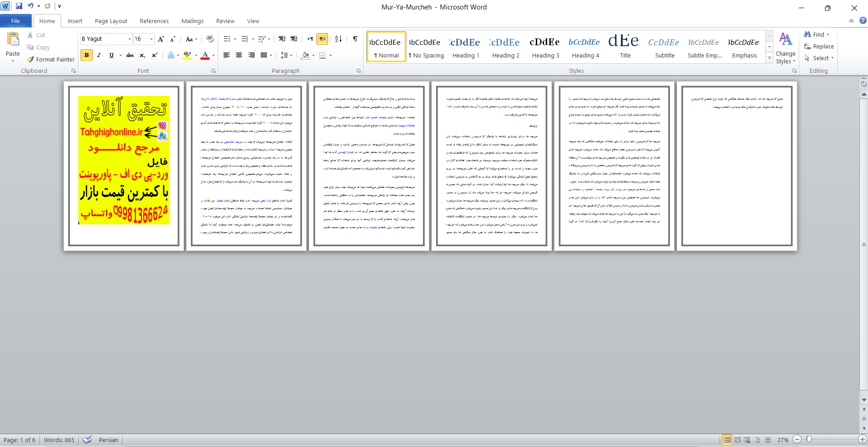Click Find in the Editing group
The image size is (868, 447).
(815, 34)
